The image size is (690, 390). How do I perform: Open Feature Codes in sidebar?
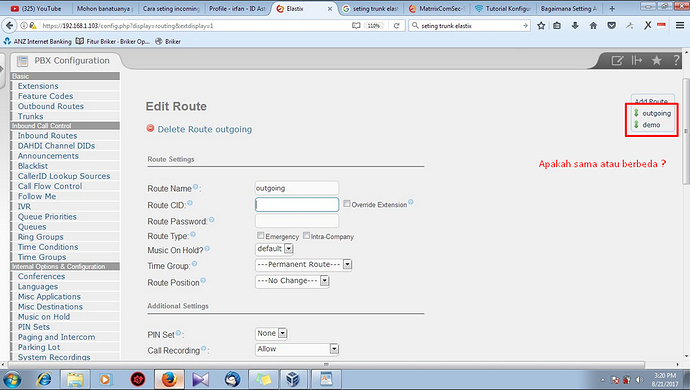click(45, 96)
